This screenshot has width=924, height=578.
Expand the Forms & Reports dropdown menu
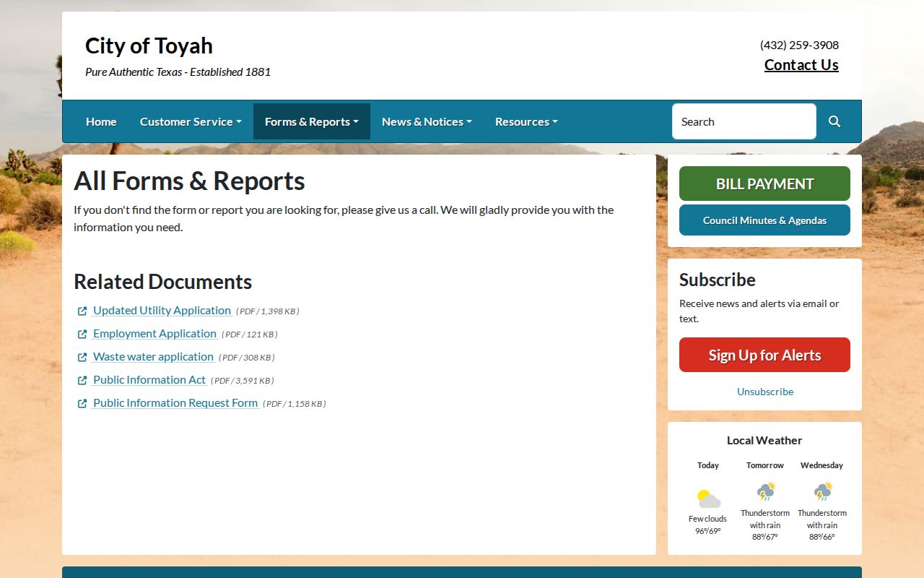click(312, 121)
